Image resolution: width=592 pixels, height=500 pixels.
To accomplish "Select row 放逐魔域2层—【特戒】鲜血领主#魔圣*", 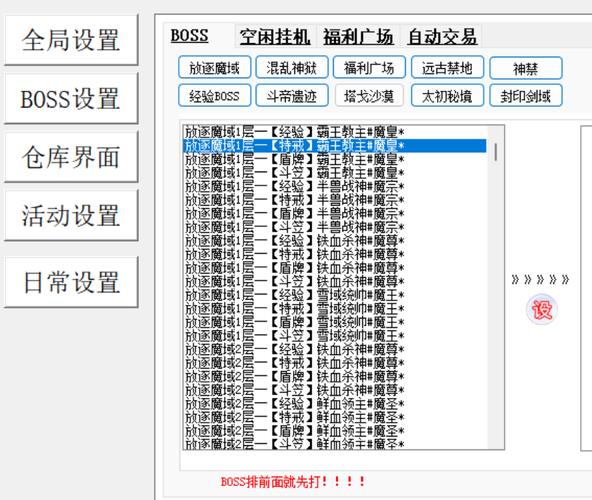I will 335,418.
